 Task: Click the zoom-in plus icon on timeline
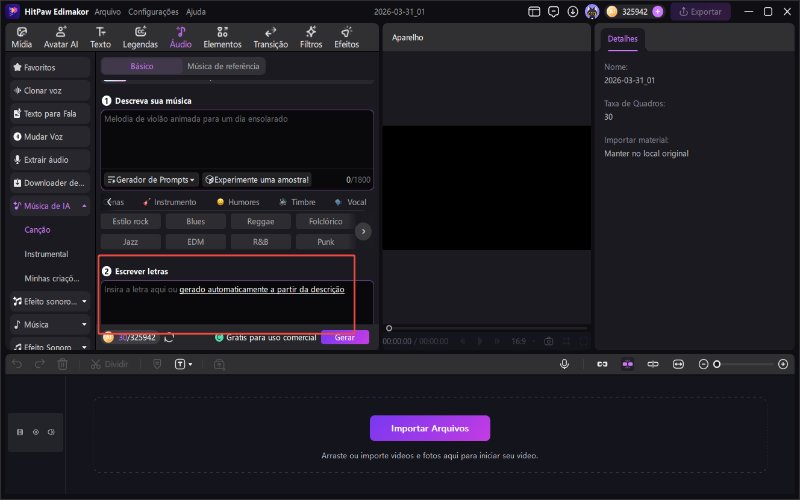pos(782,365)
